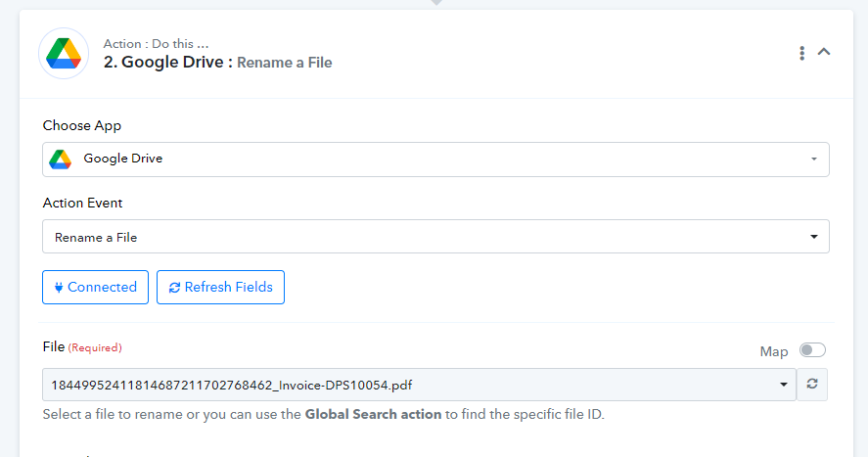868x457 pixels.
Task: Open the File selection dropdown
Action: point(419,385)
